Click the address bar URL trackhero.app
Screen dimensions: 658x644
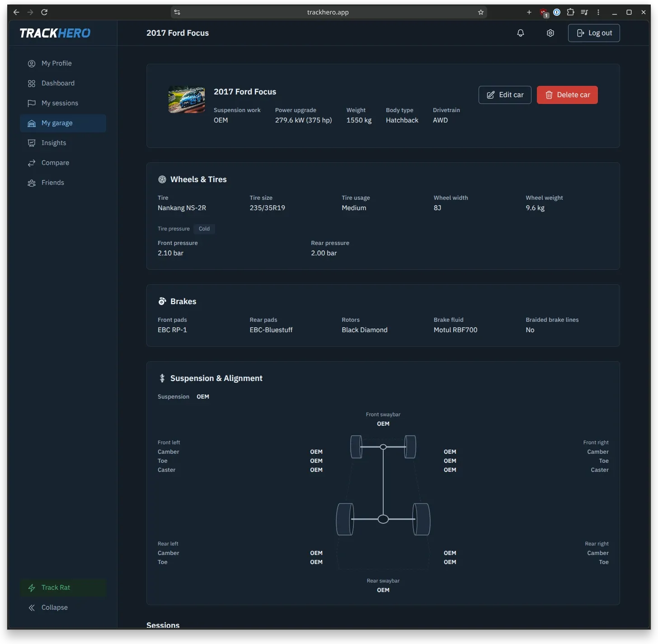point(328,12)
